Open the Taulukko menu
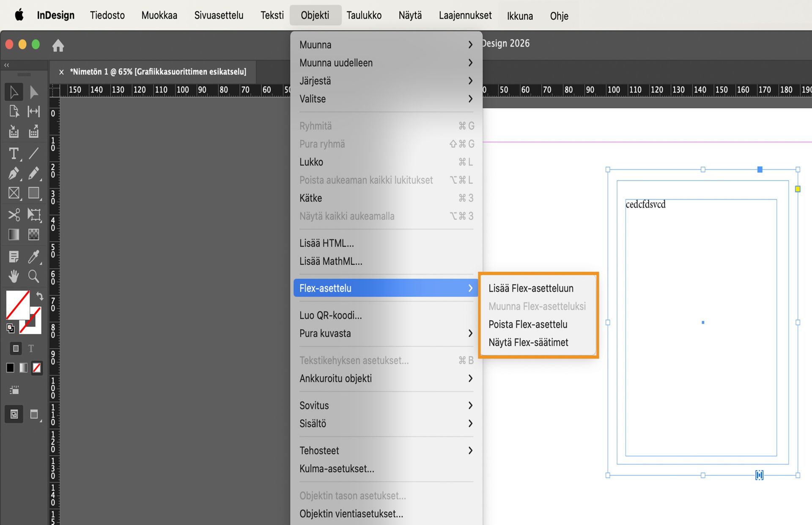The image size is (812, 525). click(x=364, y=16)
